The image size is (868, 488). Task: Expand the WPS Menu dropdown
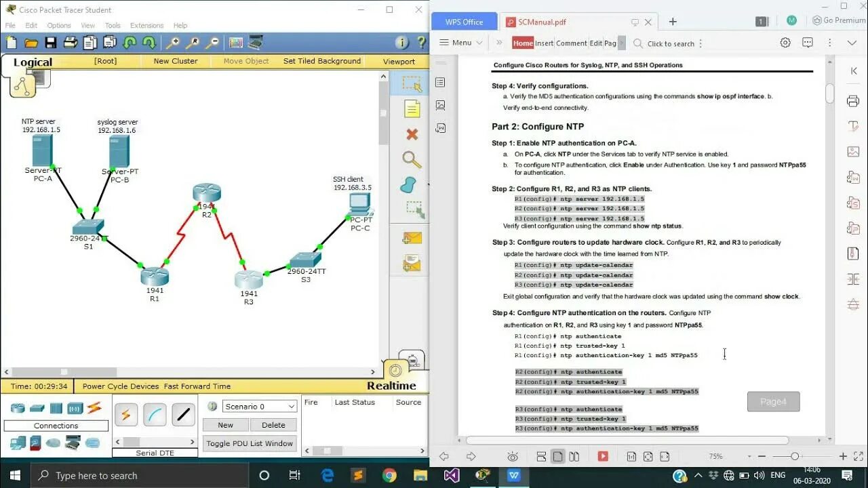[461, 43]
